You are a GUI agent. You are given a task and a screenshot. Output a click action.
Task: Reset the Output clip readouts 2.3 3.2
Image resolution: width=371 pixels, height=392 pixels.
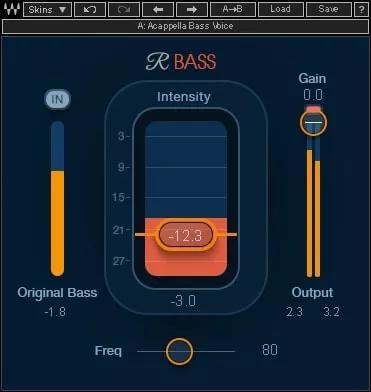coord(313,312)
